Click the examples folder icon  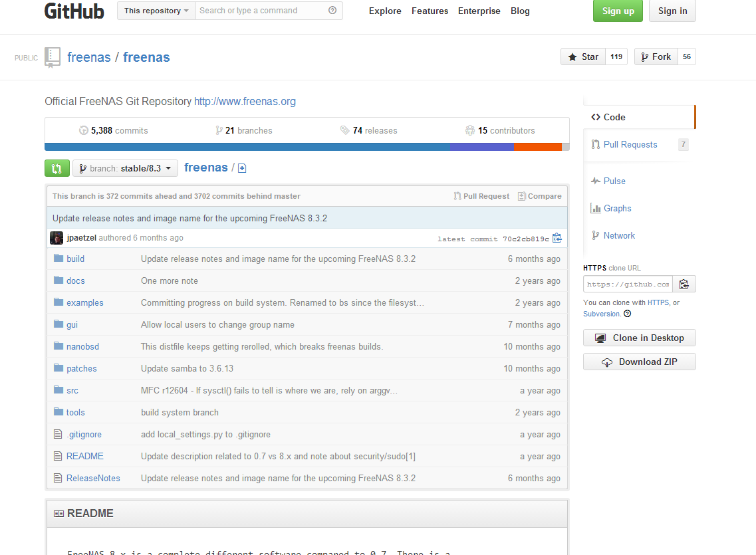pos(59,302)
